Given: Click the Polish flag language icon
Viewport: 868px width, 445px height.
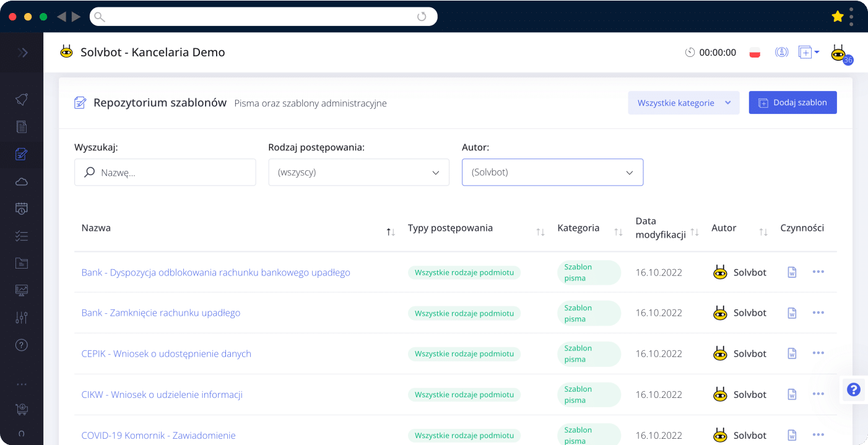Looking at the screenshot, I should pyautogui.click(x=755, y=53).
